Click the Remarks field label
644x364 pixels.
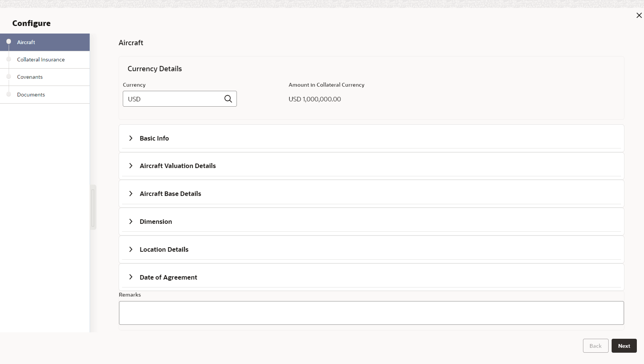click(x=130, y=295)
